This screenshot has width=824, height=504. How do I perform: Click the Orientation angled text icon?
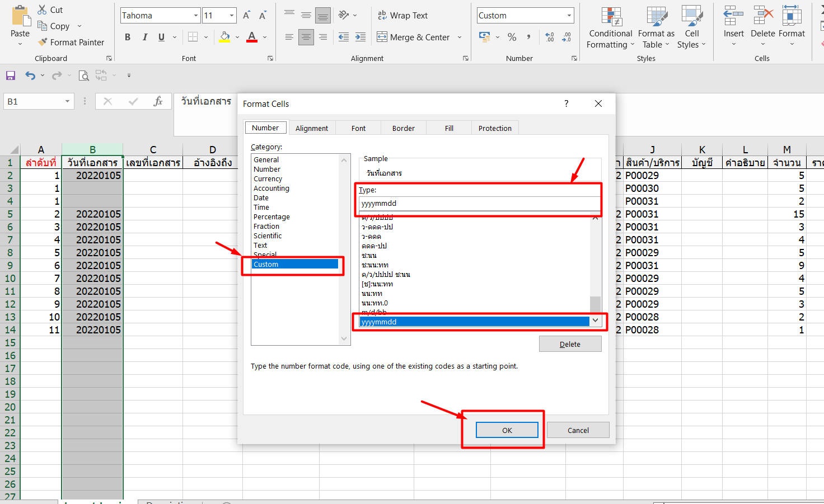pos(344,15)
